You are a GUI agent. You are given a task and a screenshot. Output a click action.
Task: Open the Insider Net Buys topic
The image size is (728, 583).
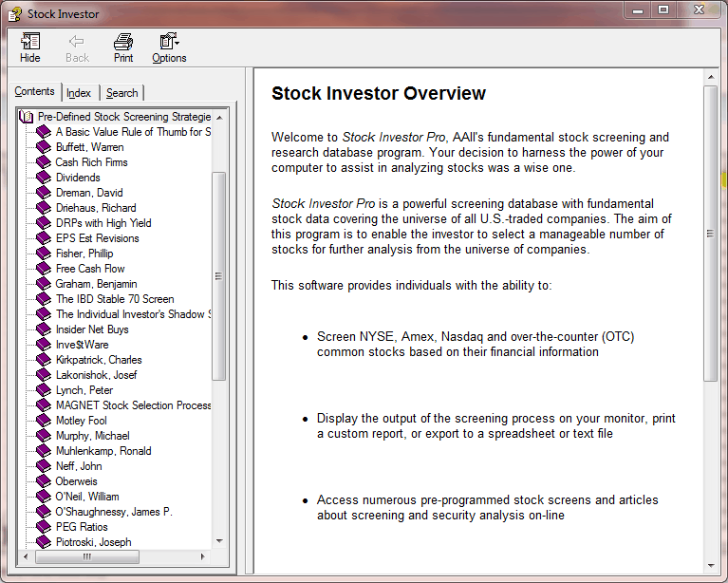tap(92, 329)
